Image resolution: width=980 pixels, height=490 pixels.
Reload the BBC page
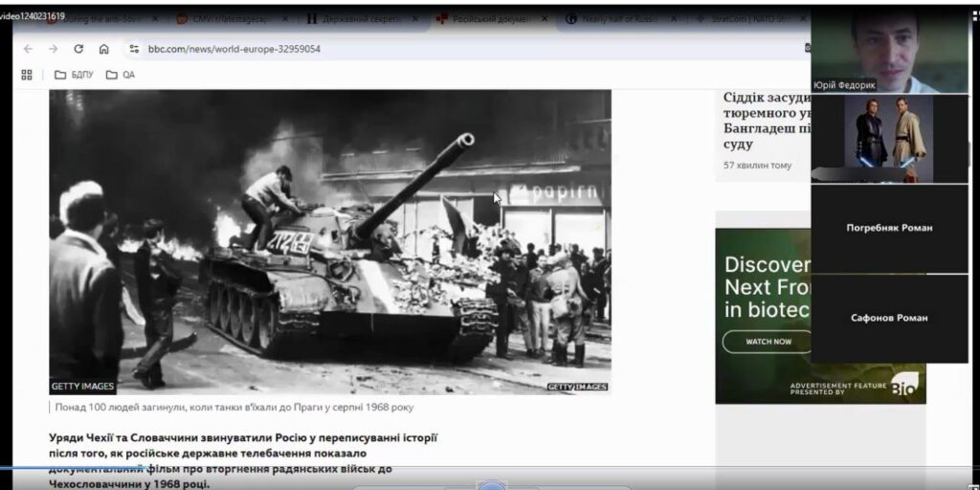point(78,49)
